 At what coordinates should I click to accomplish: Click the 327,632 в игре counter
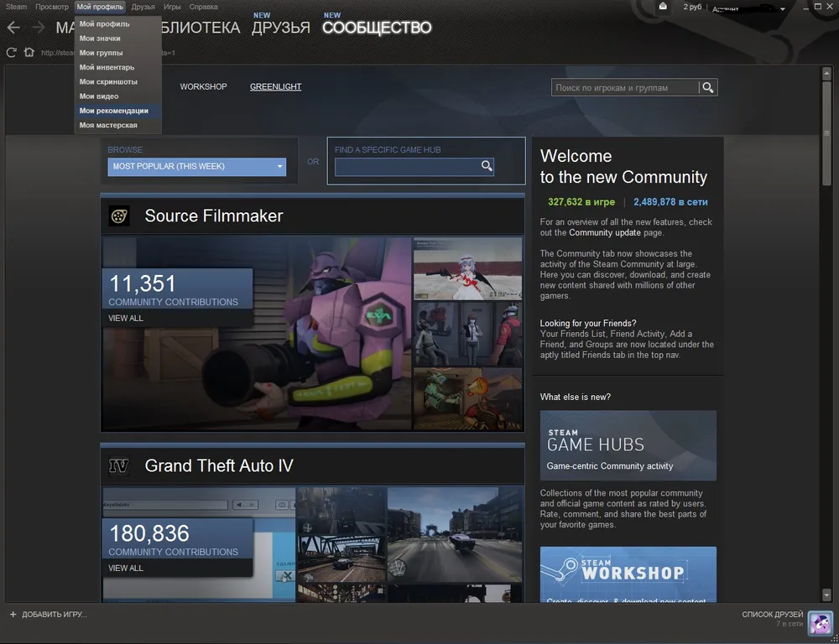pos(581,202)
